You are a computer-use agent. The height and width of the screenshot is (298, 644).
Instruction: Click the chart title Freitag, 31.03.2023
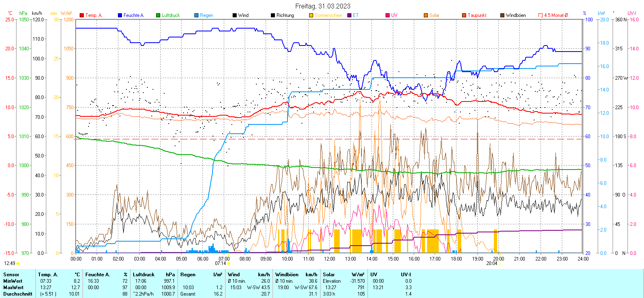(322, 6)
